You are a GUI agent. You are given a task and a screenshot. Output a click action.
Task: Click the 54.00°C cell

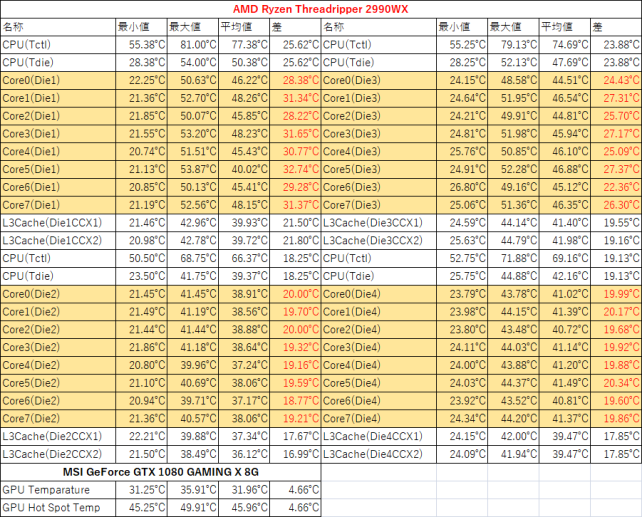pyautogui.click(x=193, y=63)
